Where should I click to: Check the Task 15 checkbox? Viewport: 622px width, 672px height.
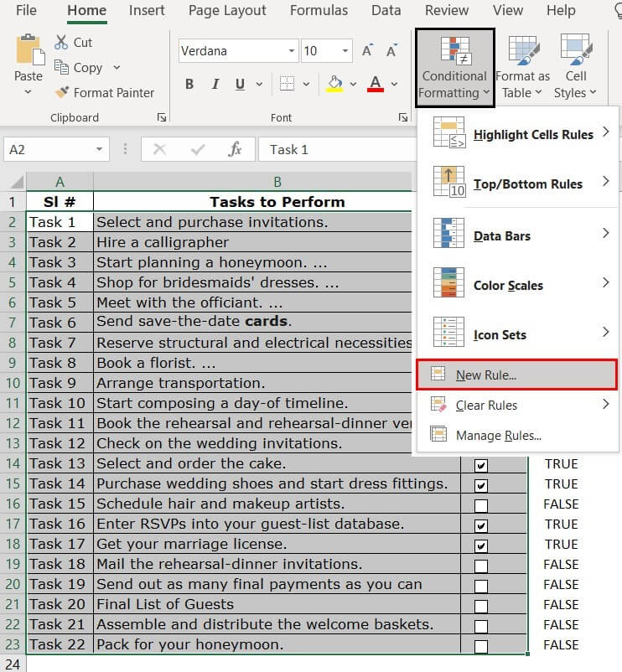pos(481,505)
